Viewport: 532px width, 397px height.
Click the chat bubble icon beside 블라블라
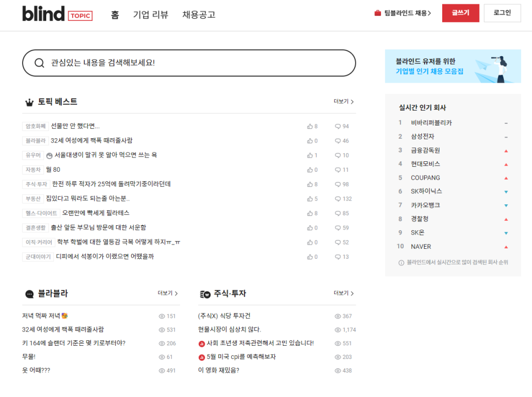[30, 294]
